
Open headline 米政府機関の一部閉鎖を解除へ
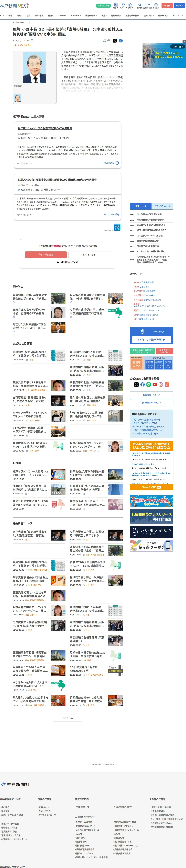tap(151, 220)
